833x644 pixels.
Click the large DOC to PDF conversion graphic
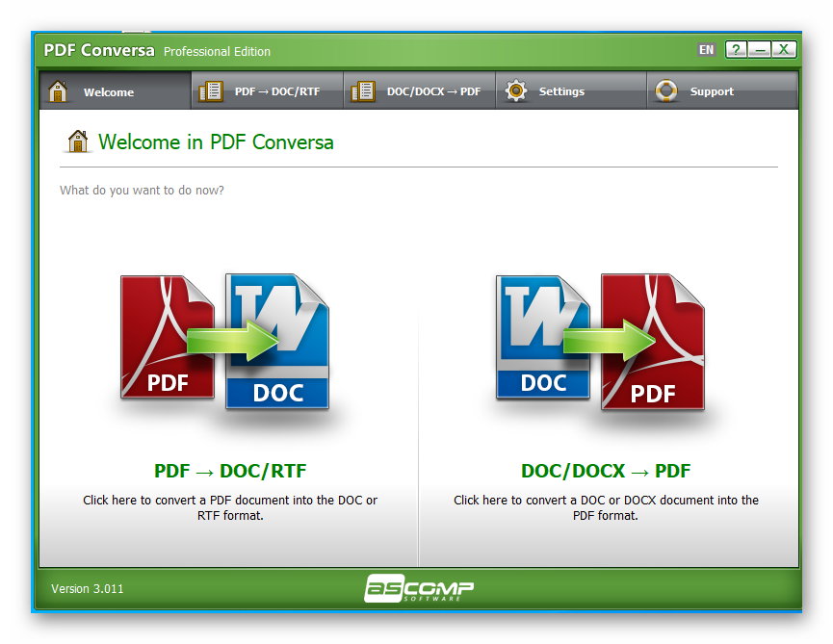point(600,343)
